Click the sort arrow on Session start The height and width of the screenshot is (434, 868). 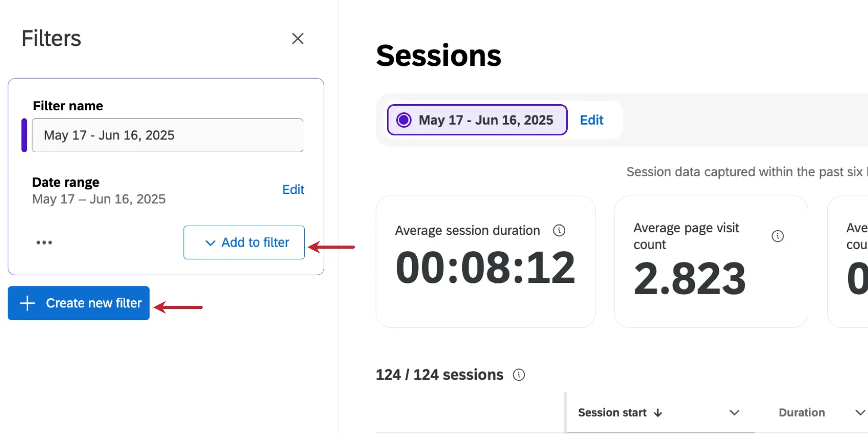(658, 413)
